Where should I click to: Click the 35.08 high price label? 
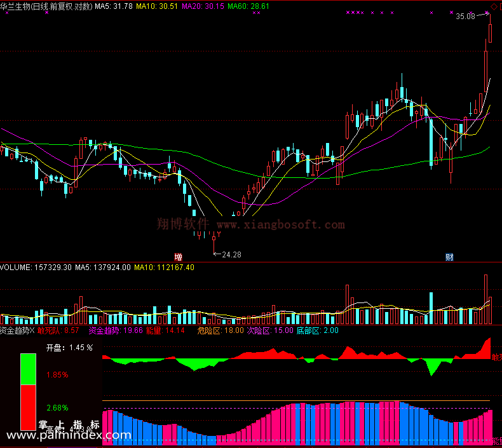click(x=466, y=17)
